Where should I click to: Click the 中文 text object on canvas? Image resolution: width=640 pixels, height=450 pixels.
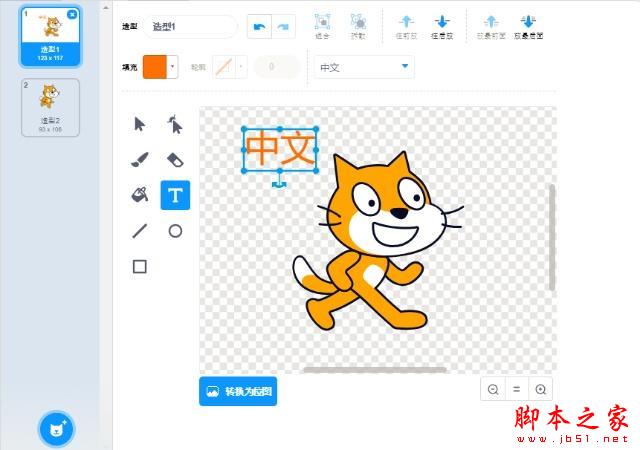click(280, 149)
